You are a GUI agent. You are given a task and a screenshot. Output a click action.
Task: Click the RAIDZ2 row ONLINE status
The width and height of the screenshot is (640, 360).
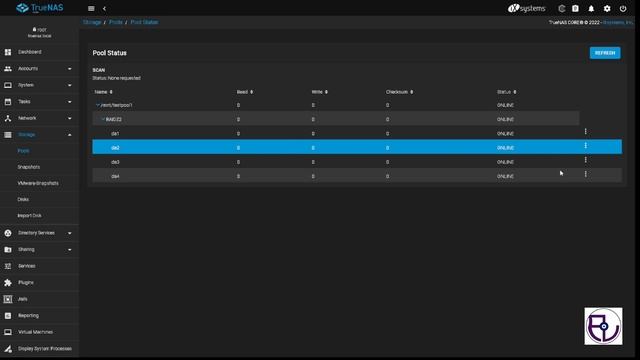(505, 120)
